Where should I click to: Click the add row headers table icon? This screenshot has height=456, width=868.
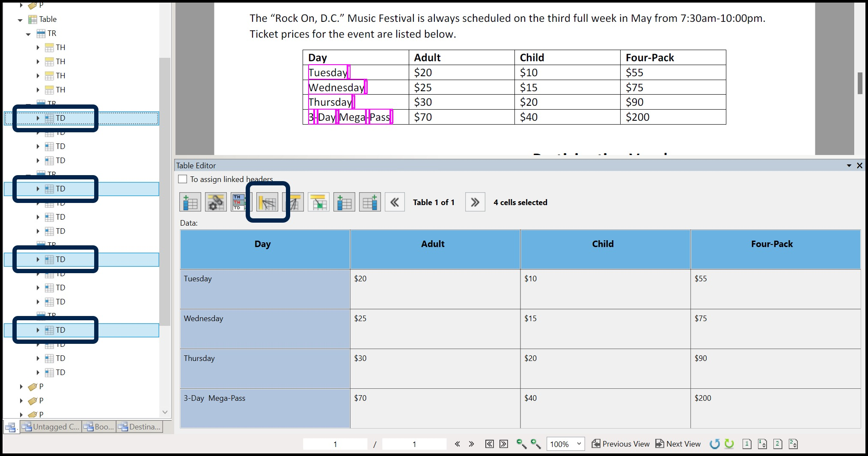190,203
